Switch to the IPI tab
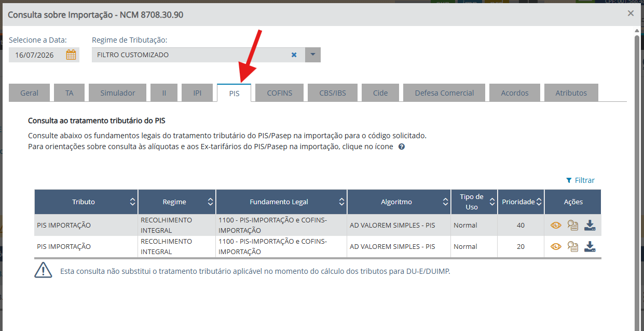The width and height of the screenshot is (644, 331). (x=197, y=93)
